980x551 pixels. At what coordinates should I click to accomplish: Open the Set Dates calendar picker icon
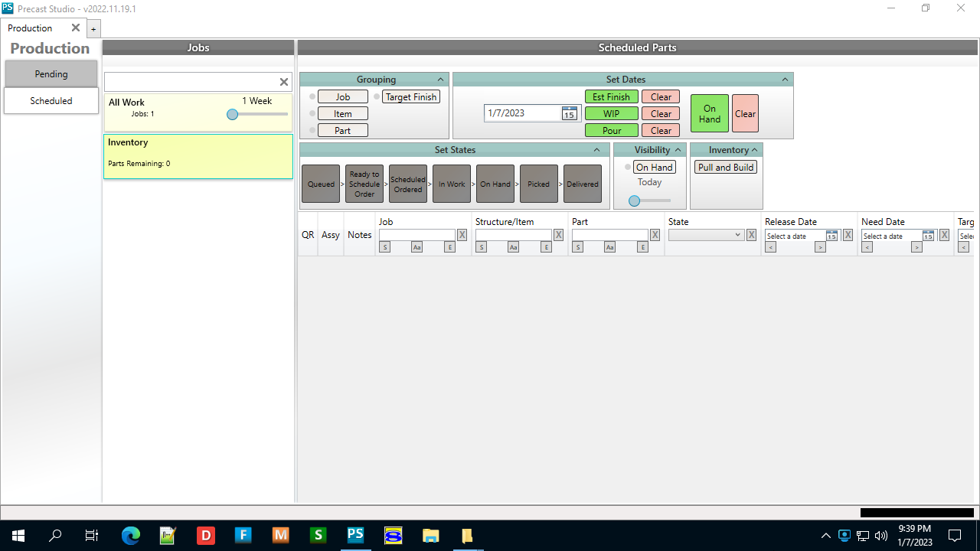pos(569,113)
